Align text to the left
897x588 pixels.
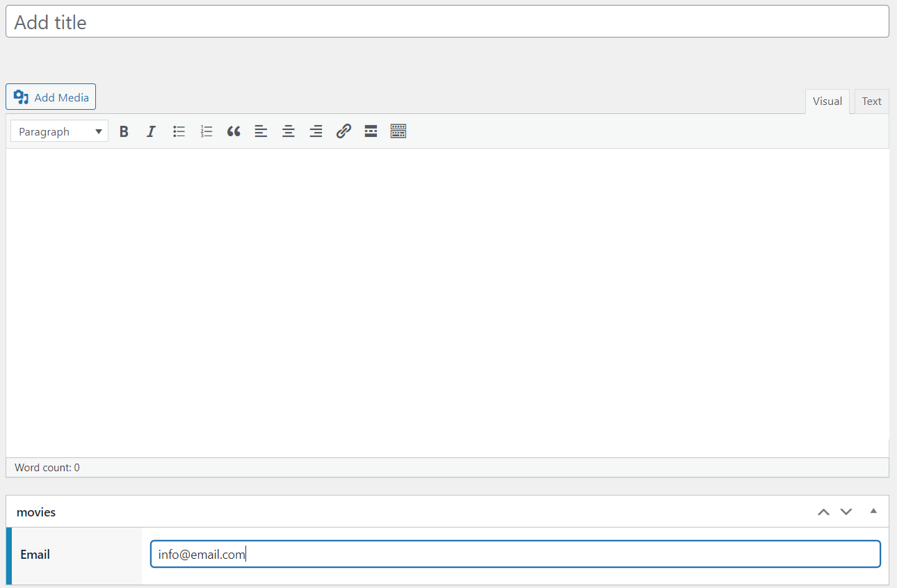261,131
